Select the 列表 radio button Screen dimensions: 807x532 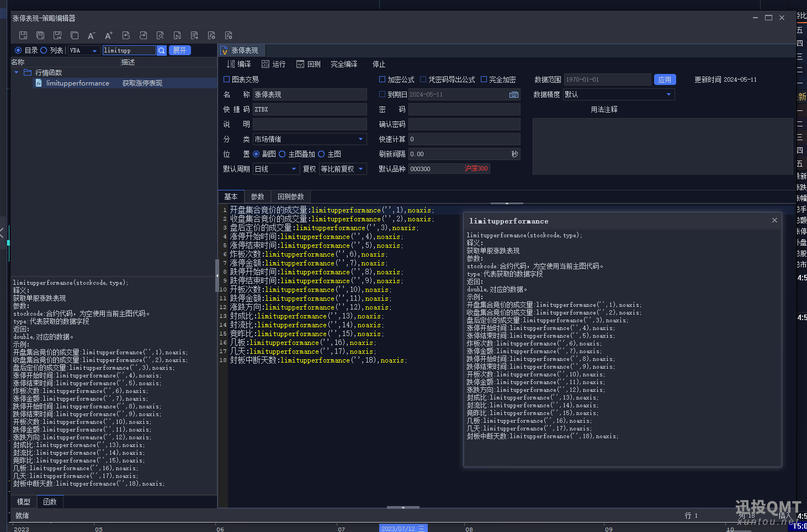44,50
